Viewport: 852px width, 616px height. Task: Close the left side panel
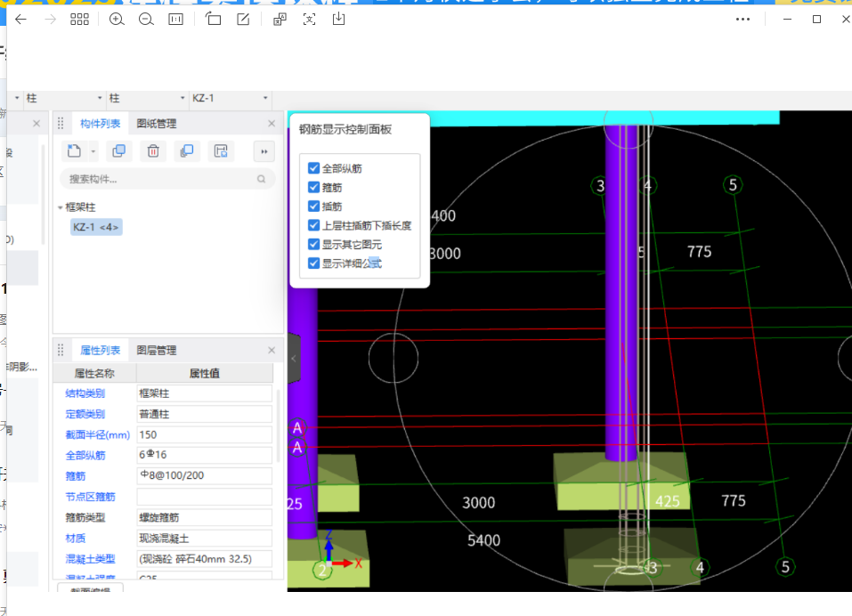[x=37, y=124]
